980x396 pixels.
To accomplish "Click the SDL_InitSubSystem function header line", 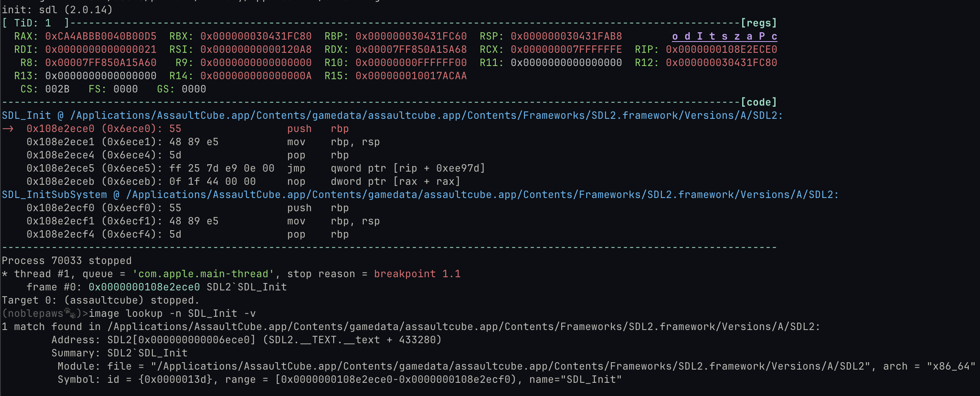I will (x=420, y=195).
